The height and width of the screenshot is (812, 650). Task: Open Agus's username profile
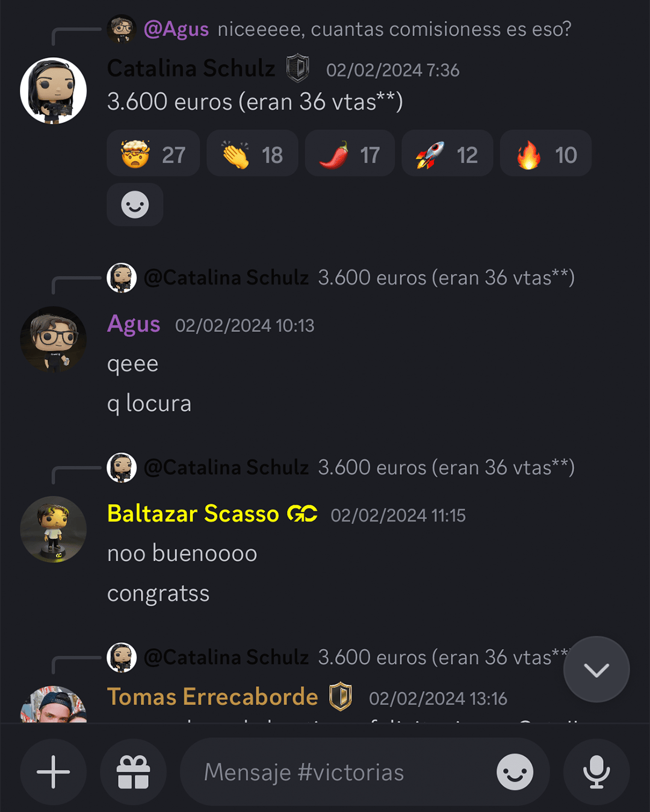pyautogui.click(x=134, y=325)
